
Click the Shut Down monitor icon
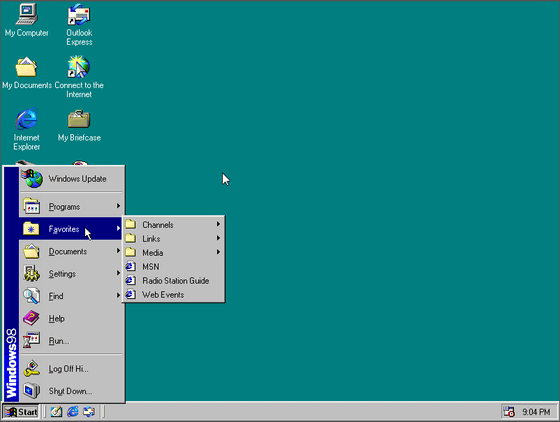pos(31,391)
